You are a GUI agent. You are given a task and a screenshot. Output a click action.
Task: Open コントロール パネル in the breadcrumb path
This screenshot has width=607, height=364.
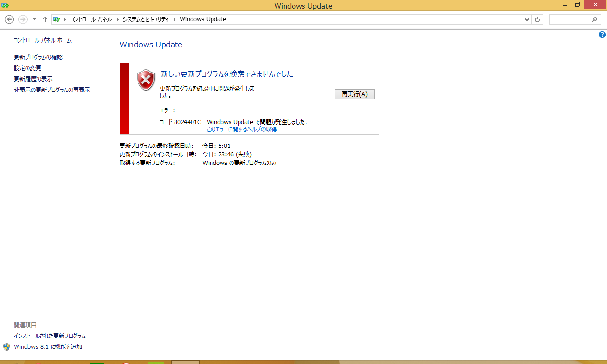pos(91,19)
